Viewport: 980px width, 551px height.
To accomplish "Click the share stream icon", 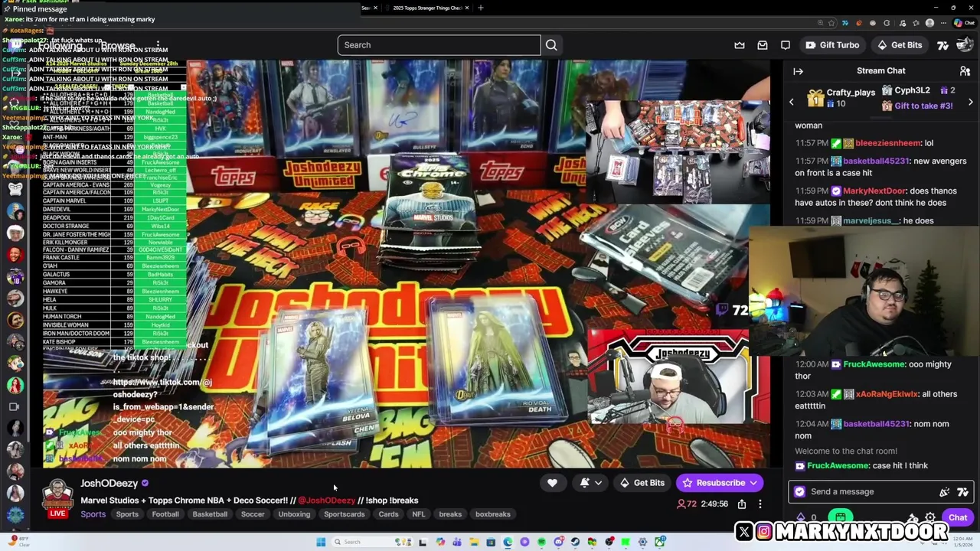I will pos(742,504).
